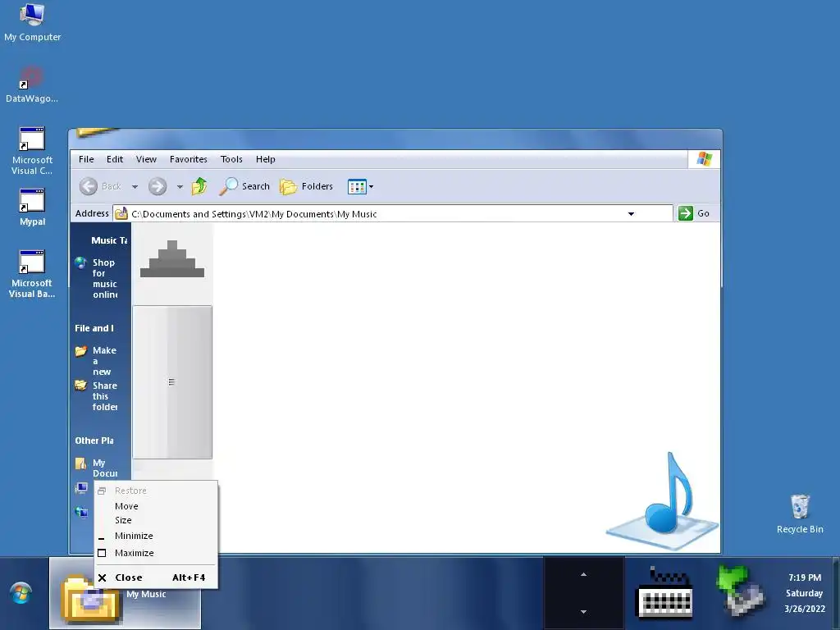Open the on-screen keyboard tray icon
Viewport: 840px width, 630px height.
click(664, 592)
